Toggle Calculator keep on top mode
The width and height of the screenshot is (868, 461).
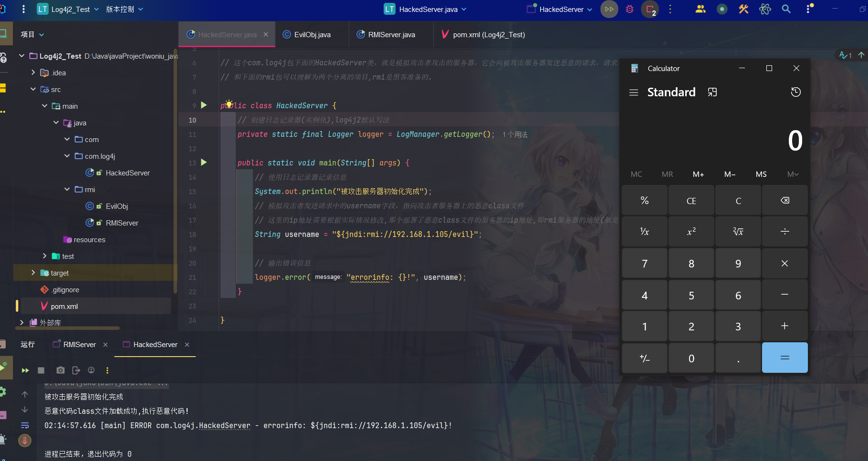pos(712,92)
